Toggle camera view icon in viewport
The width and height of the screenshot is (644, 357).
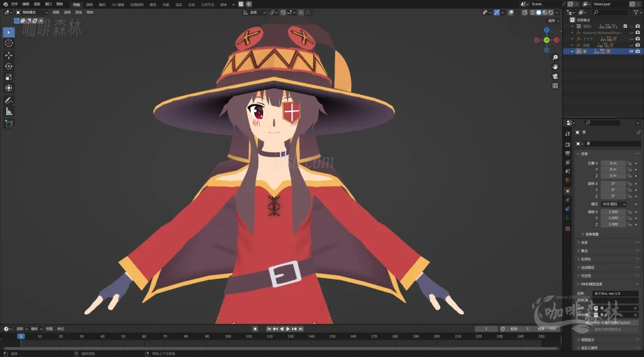(x=555, y=76)
